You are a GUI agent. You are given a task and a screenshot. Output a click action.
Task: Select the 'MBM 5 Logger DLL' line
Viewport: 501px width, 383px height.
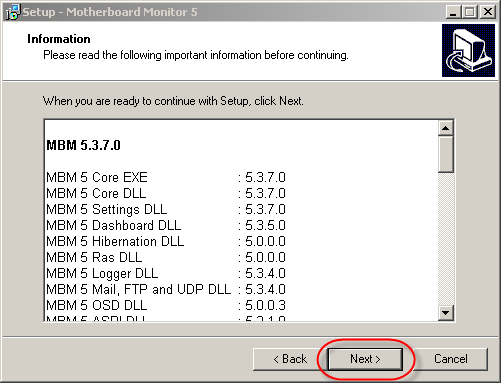[x=166, y=273]
